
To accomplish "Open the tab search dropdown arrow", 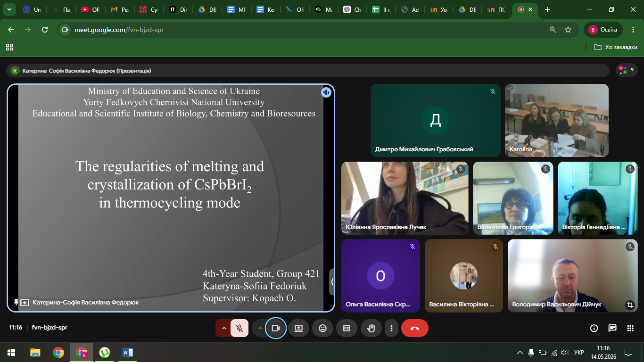I will (8, 9).
